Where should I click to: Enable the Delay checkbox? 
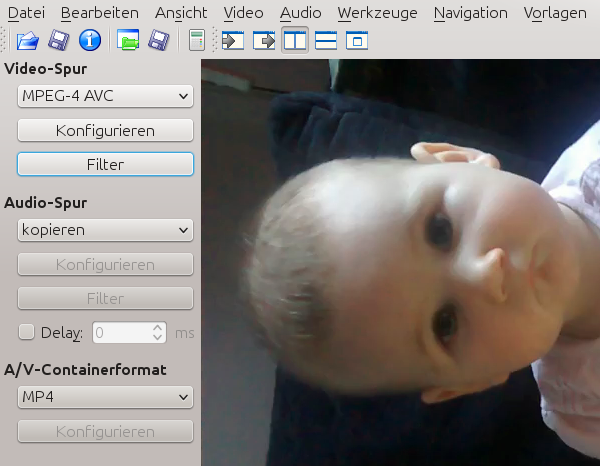coord(26,332)
